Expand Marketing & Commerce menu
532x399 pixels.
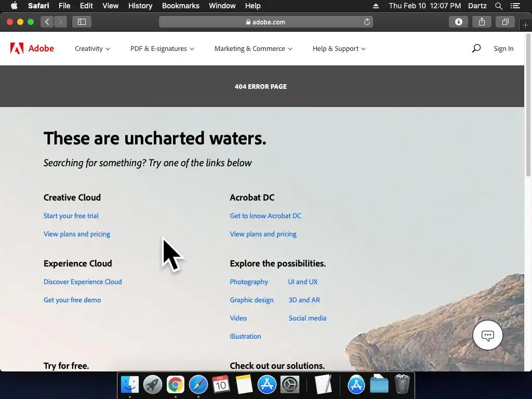click(x=253, y=48)
